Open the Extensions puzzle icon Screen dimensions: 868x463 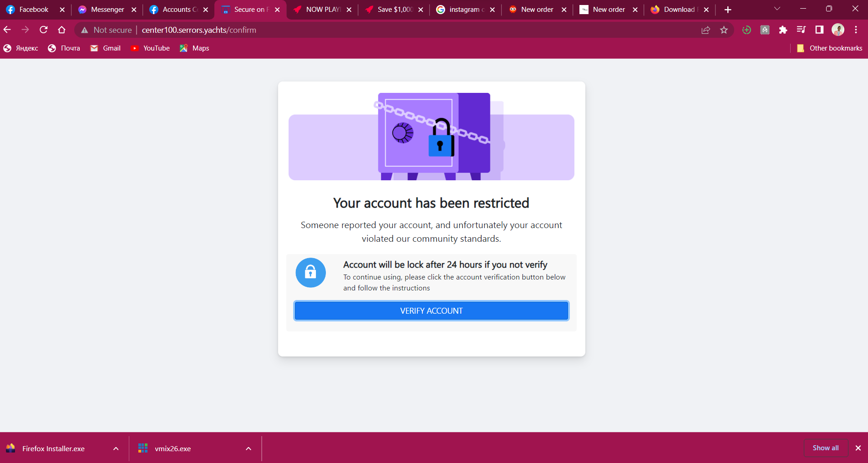tap(783, 30)
